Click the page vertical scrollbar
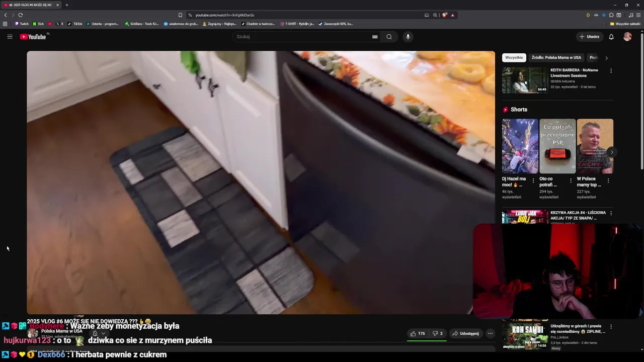 click(641, 101)
